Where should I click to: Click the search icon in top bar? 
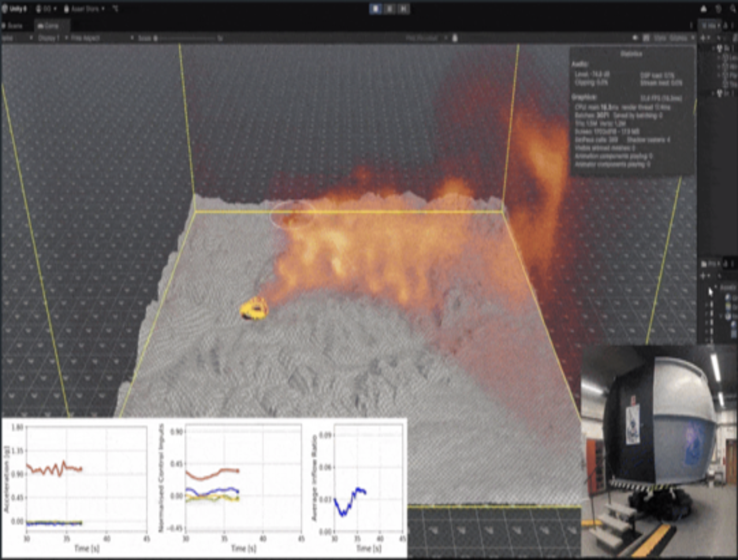(x=733, y=9)
